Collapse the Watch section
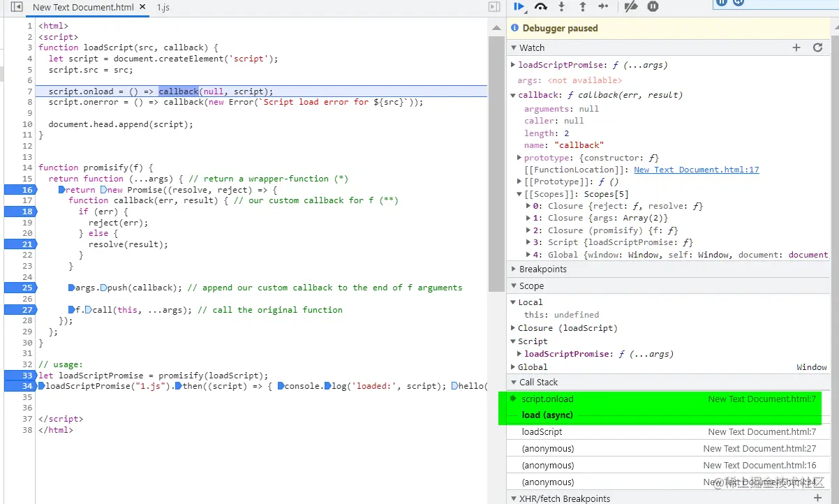Viewport: 839px width, 504px height. [514, 48]
